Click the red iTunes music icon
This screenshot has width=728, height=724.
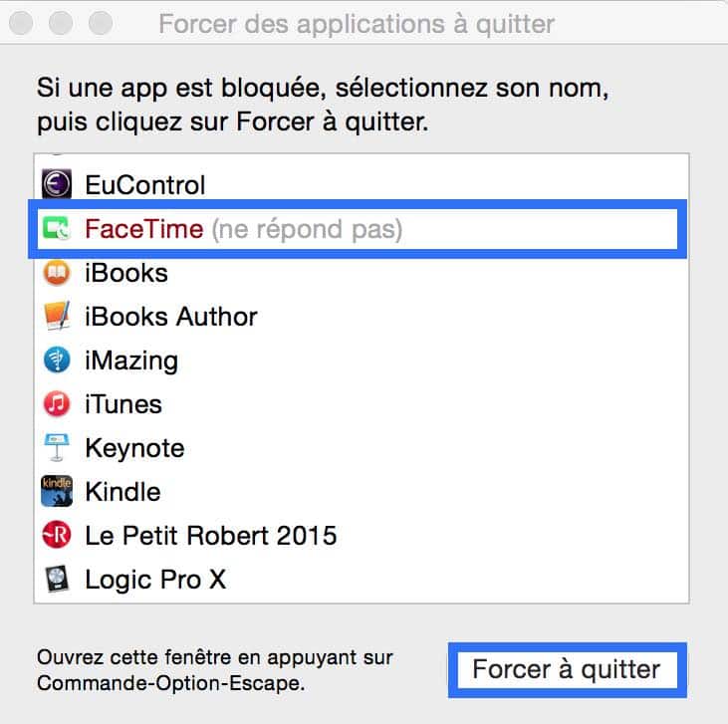57,403
